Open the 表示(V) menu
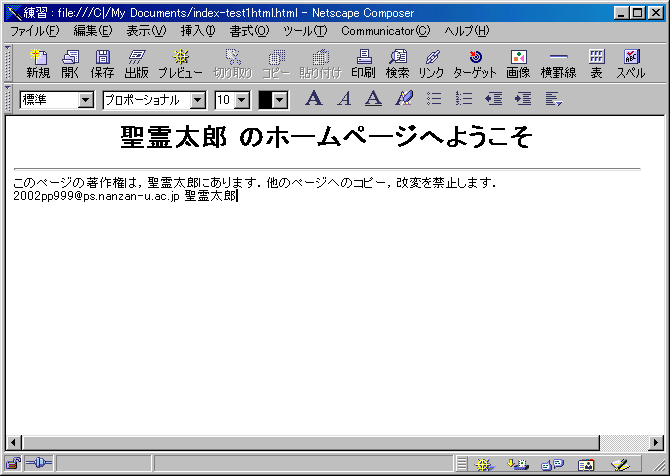Screen dimensions: 670x476 point(146,31)
